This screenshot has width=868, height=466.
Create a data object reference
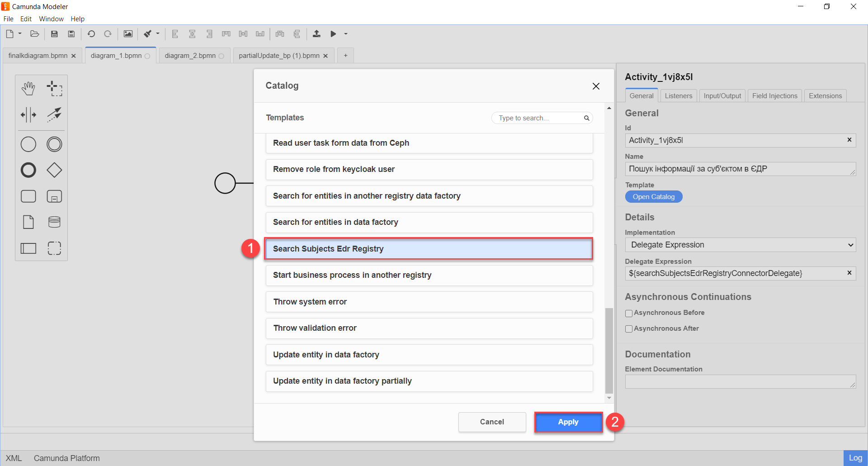pos(28,222)
